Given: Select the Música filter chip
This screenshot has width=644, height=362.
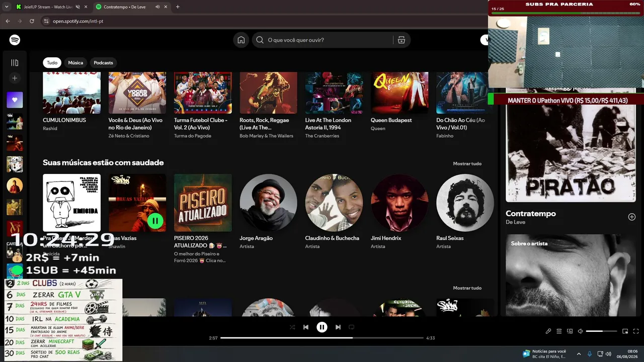Looking at the screenshot, I should 75,63.
